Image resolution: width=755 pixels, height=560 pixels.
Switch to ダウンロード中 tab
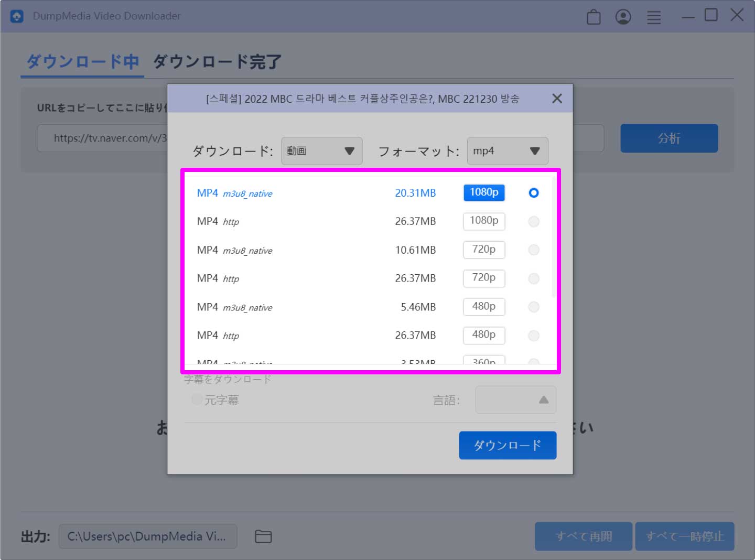tap(82, 62)
